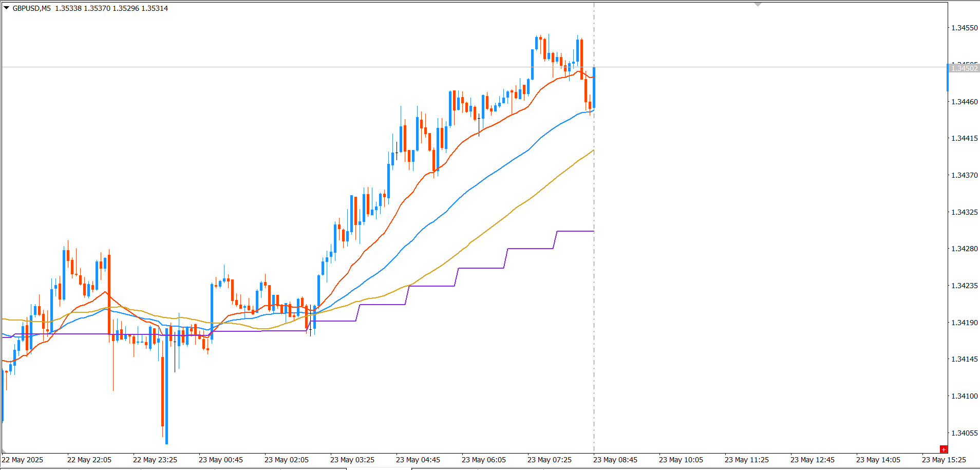This screenshot has height=470, width=980.
Task: Click the 23 May 00:45 time label
Action: click(221, 460)
